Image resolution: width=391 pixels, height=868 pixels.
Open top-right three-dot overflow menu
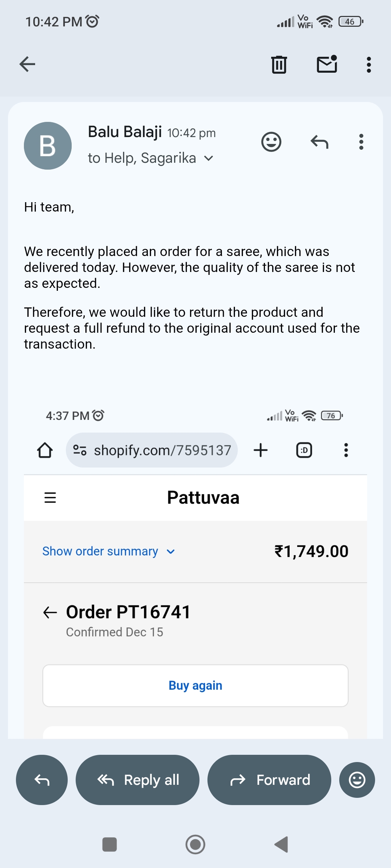click(x=369, y=65)
